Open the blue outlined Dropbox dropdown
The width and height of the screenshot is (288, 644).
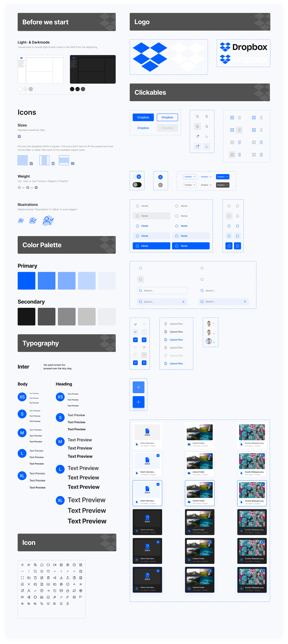[190, 177]
